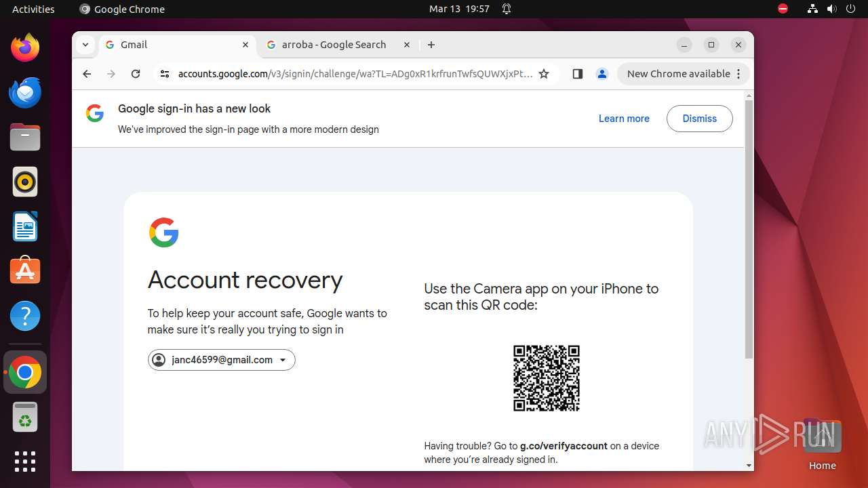This screenshot has height=488, width=868.
Task: Switch to the Gmail tab
Action: pos(176,45)
